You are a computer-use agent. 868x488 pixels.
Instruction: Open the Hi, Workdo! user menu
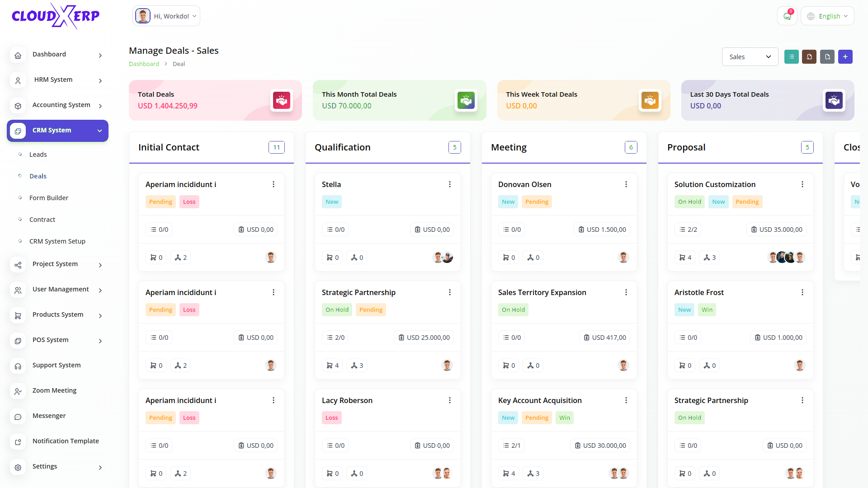[x=166, y=16]
